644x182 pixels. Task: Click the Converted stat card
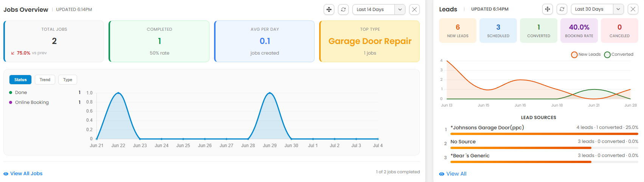pyautogui.click(x=538, y=31)
